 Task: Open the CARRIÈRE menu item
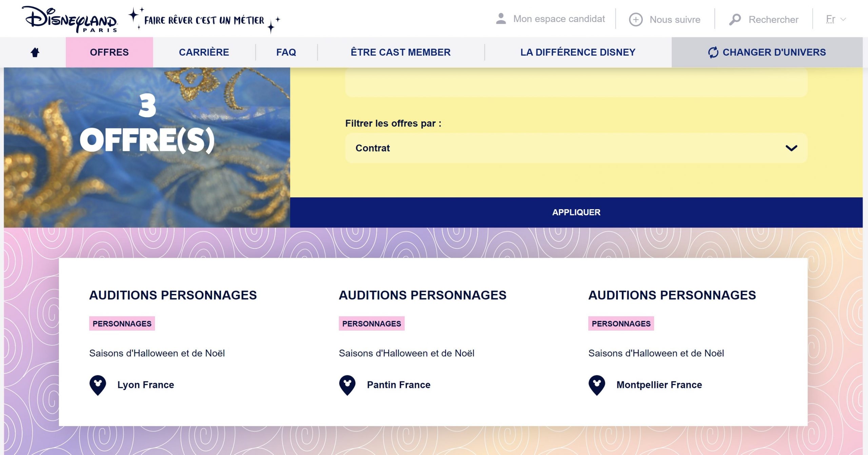[204, 52]
